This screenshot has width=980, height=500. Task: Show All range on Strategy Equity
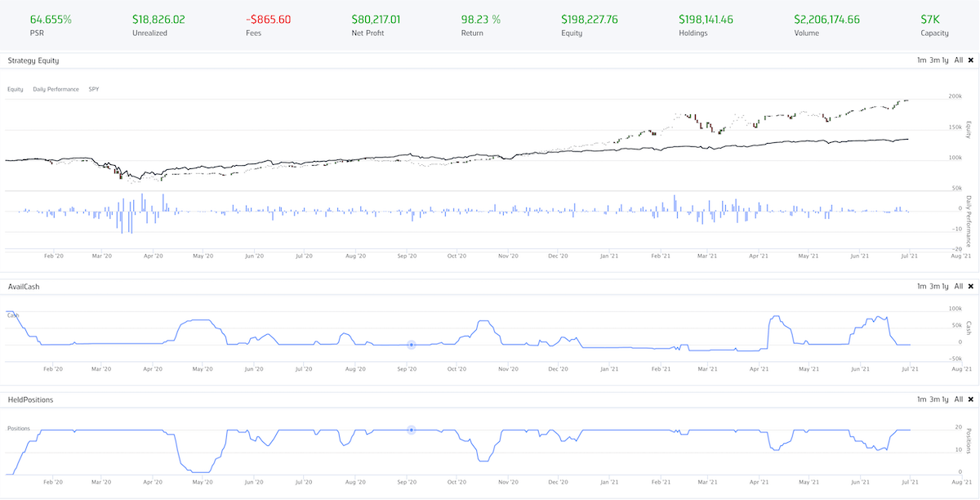pos(959,60)
